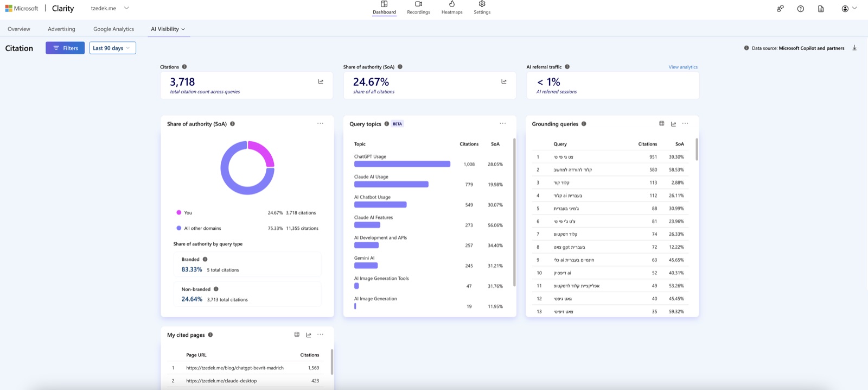
Task: Click info icon next to Citations label
Action: click(184, 67)
